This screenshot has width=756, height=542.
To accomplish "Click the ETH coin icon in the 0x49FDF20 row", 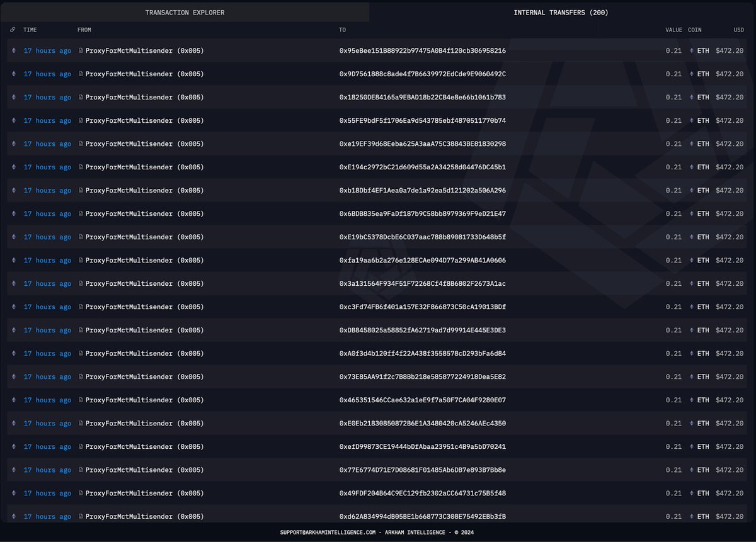I will click(692, 494).
